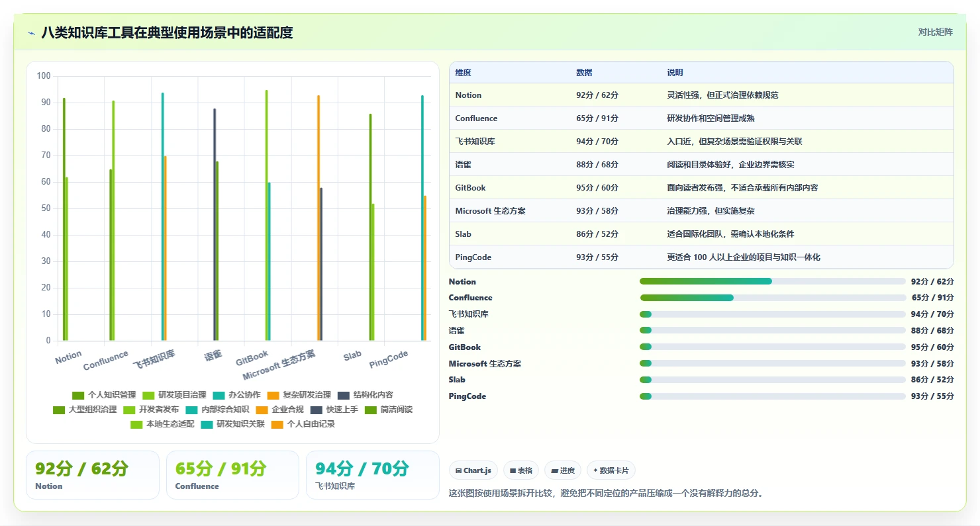Click the 数据 column header

point(584,72)
